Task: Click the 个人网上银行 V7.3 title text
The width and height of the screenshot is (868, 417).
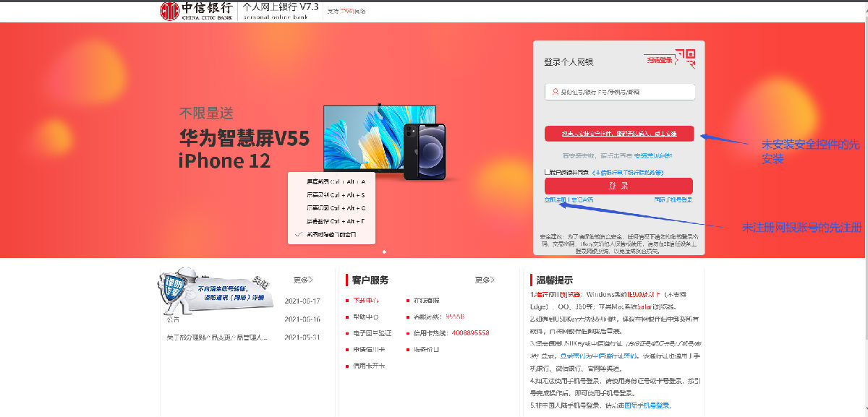Action: 281,7
